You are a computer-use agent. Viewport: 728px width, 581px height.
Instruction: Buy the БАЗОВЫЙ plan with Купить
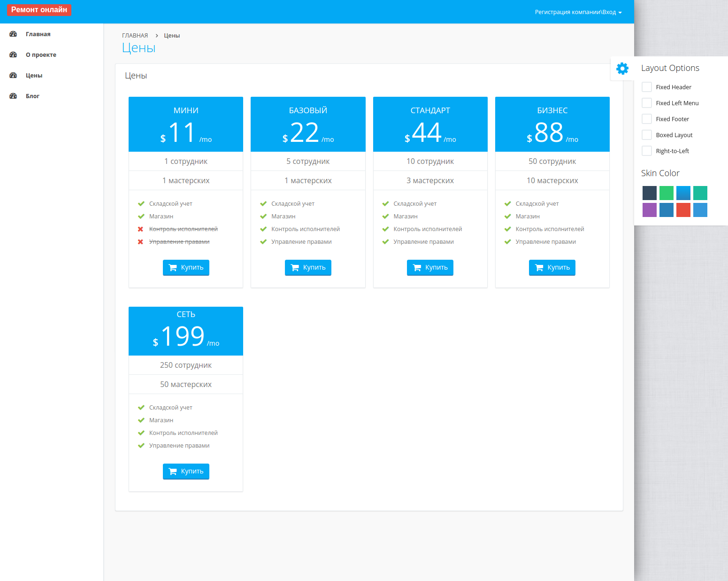(308, 268)
